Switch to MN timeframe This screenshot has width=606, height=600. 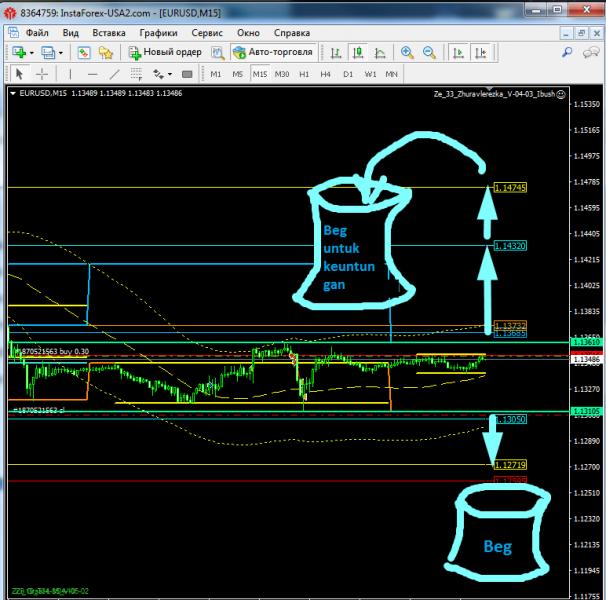tap(392, 74)
